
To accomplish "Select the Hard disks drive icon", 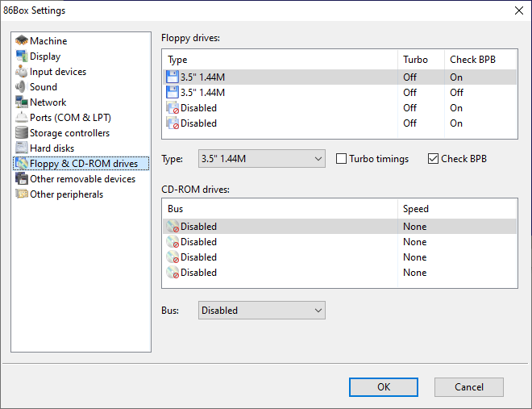I will point(22,148).
